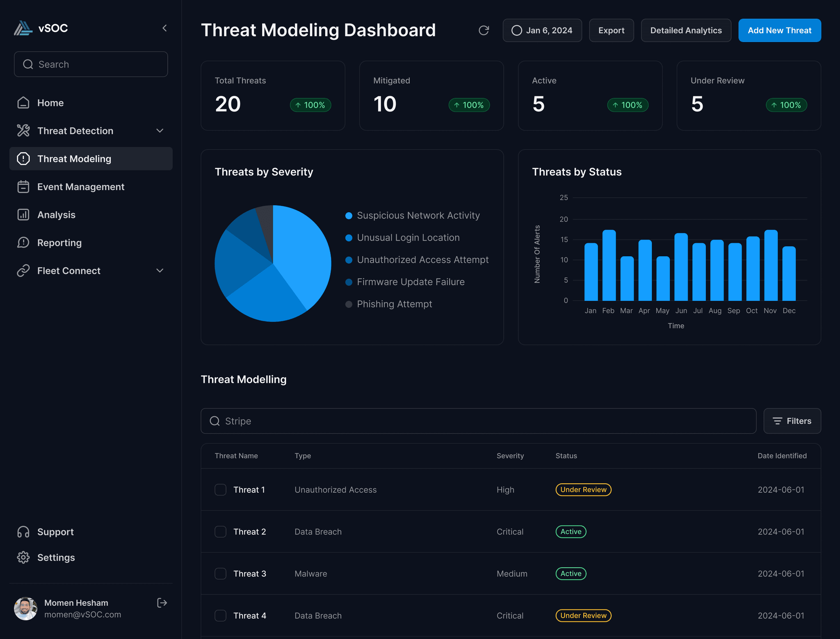Click the logout icon next to Momen Hesham
The image size is (840, 639).
[x=162, y=603]
